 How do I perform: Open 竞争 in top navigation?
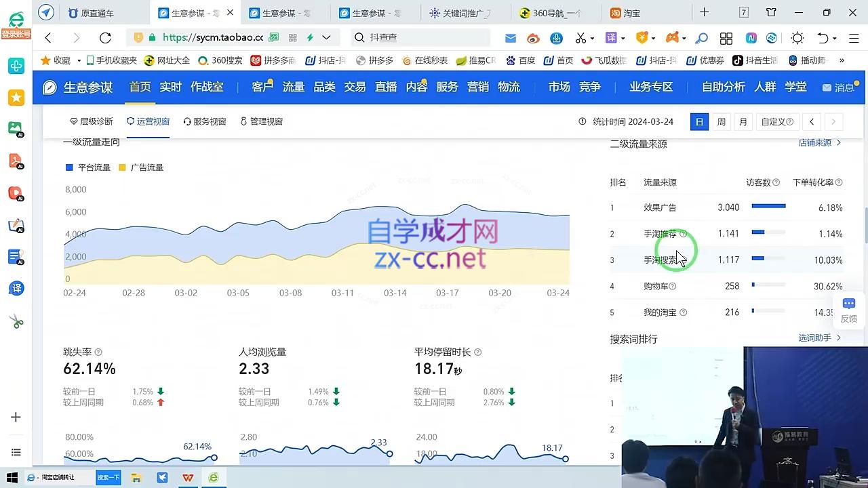[x=590, y=87]
